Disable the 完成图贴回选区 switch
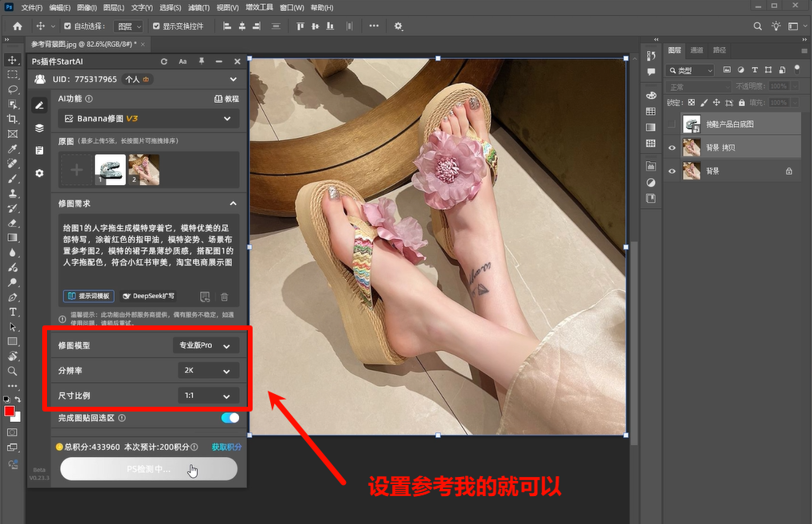Screen dimensions: 812x524 pos(229,417)
